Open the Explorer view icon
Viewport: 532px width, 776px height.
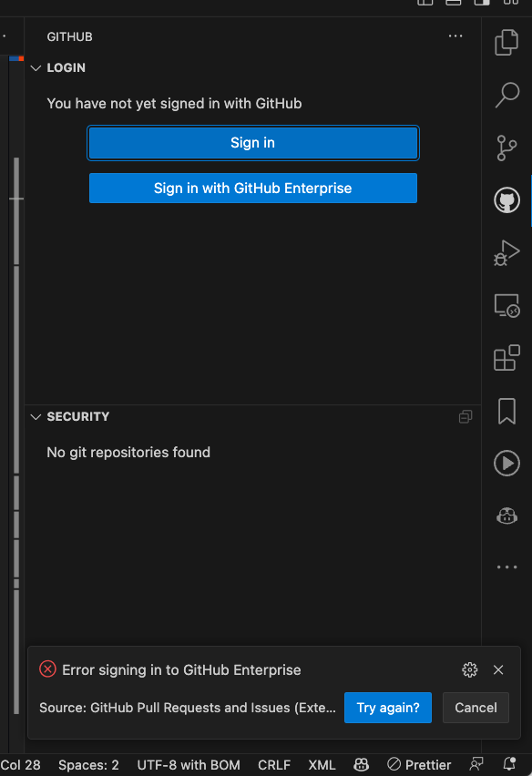click(506, 42)
